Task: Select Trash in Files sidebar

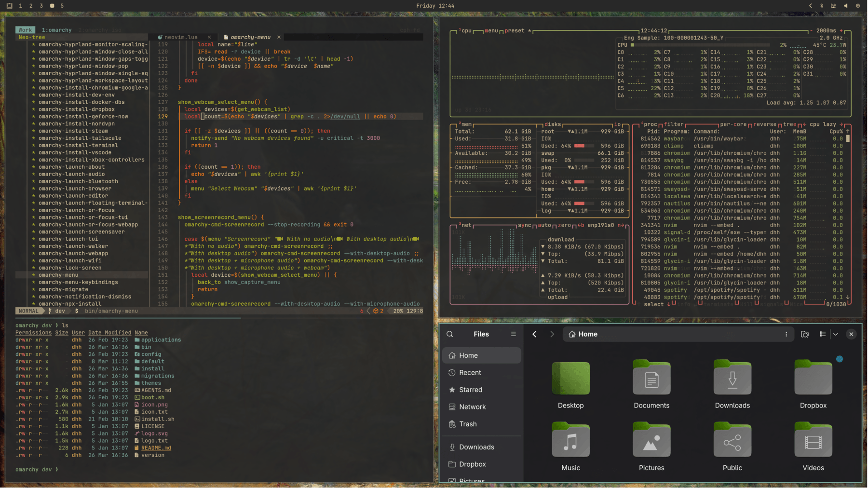Action: coord(481,424)
